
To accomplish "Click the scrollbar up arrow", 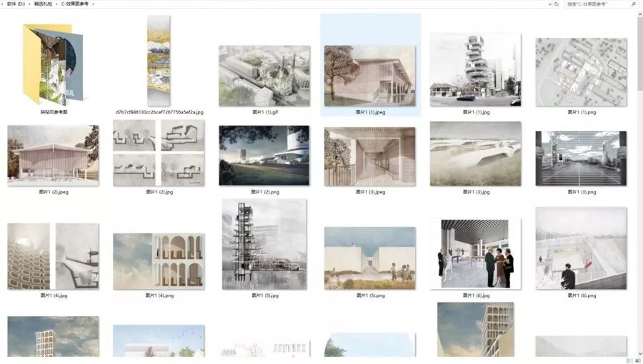I will pyautogui.click(x=640, y=13).
